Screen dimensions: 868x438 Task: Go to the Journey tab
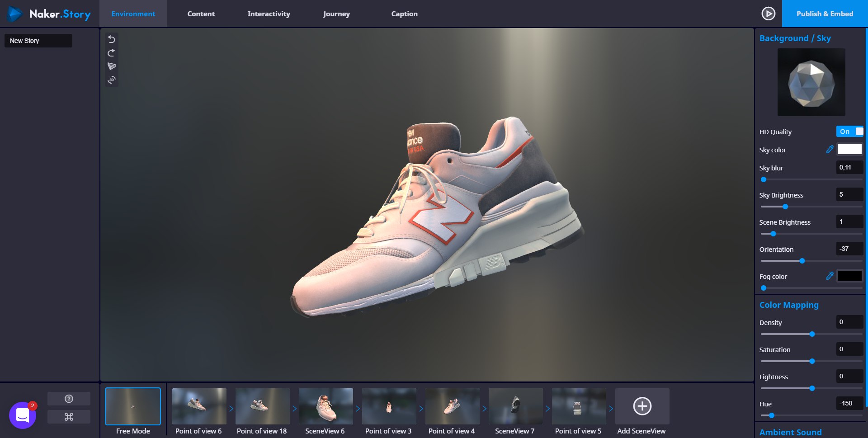point(337,14)
